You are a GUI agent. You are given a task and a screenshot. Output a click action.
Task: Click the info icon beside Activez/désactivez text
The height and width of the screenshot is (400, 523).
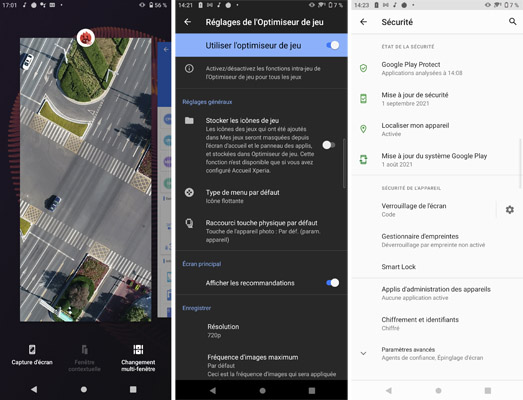189,69
